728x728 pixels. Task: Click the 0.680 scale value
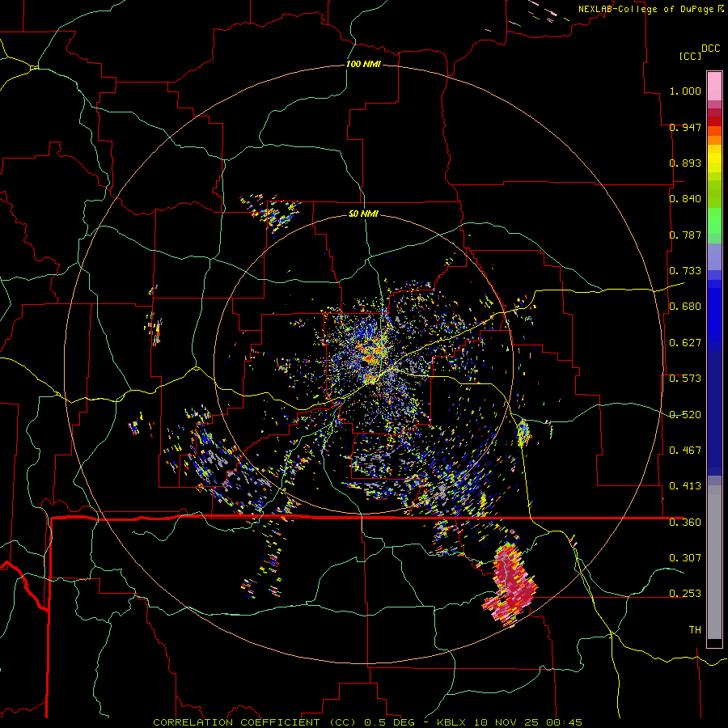pos(685,307)
